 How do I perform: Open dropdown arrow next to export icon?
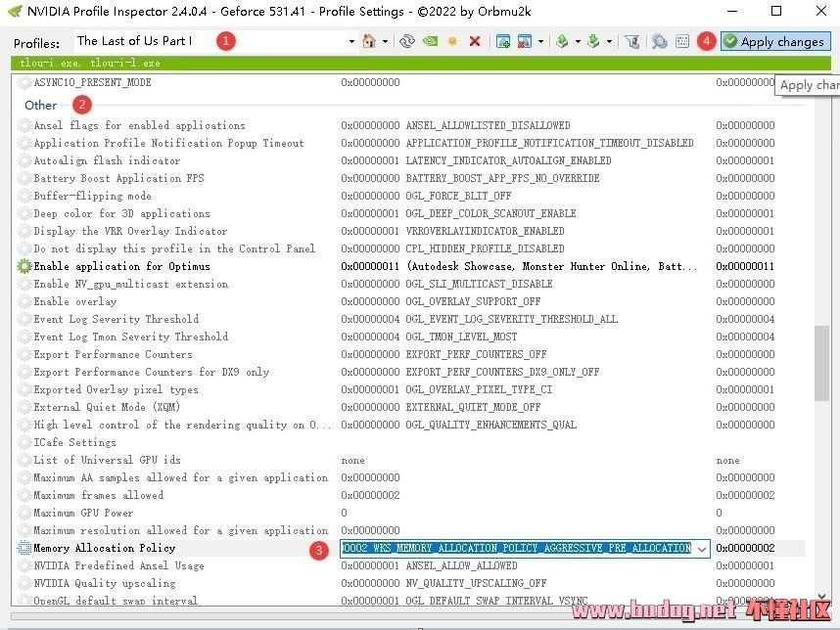tap(578, 42)
